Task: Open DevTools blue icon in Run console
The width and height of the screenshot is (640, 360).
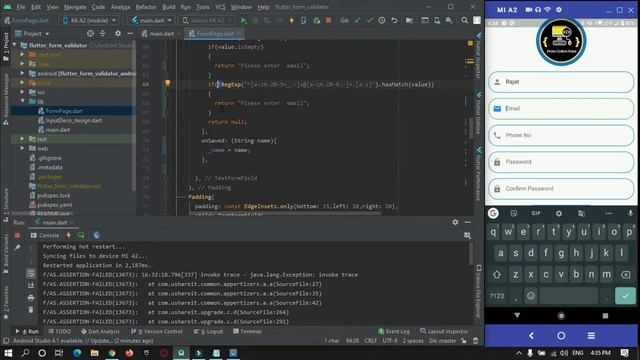Action: pyautogui.click(x=97, y=236)
